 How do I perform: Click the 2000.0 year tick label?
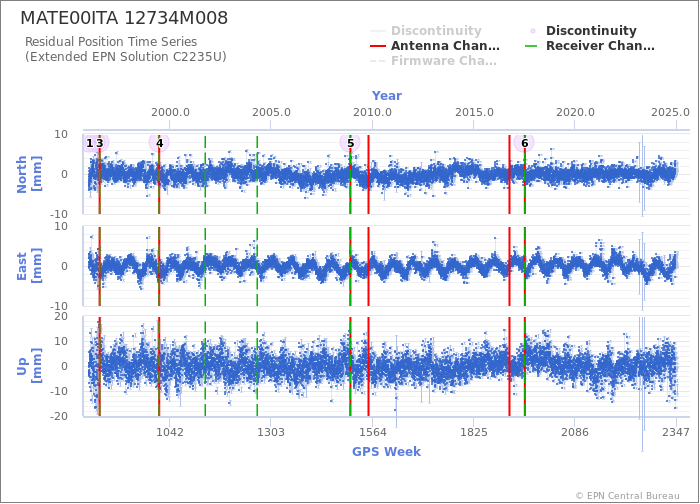click(170, 112)
